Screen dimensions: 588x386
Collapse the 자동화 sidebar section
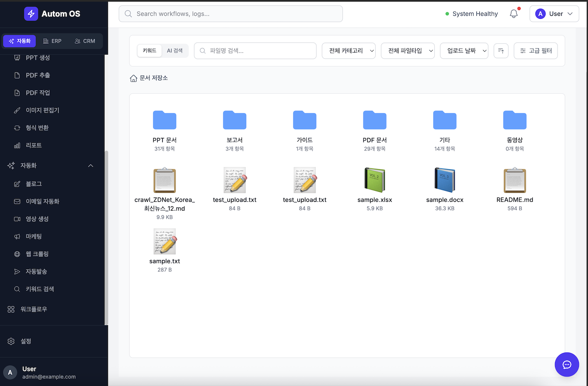coord(90,166)
